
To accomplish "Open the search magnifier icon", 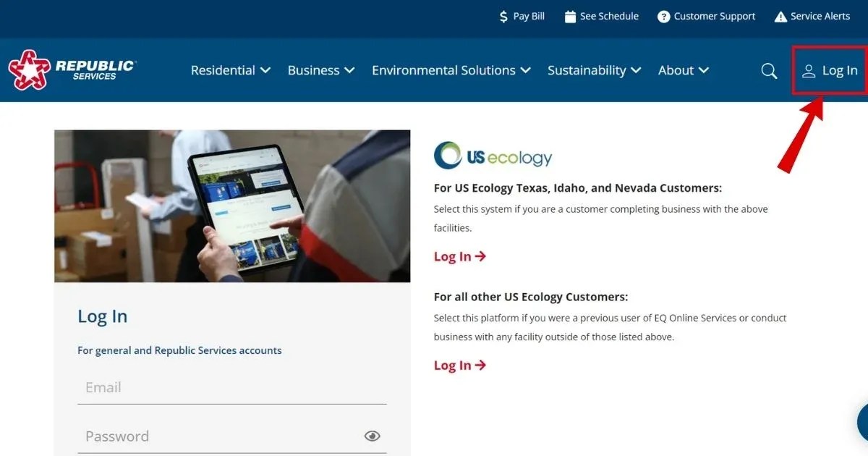I will 769,70.
